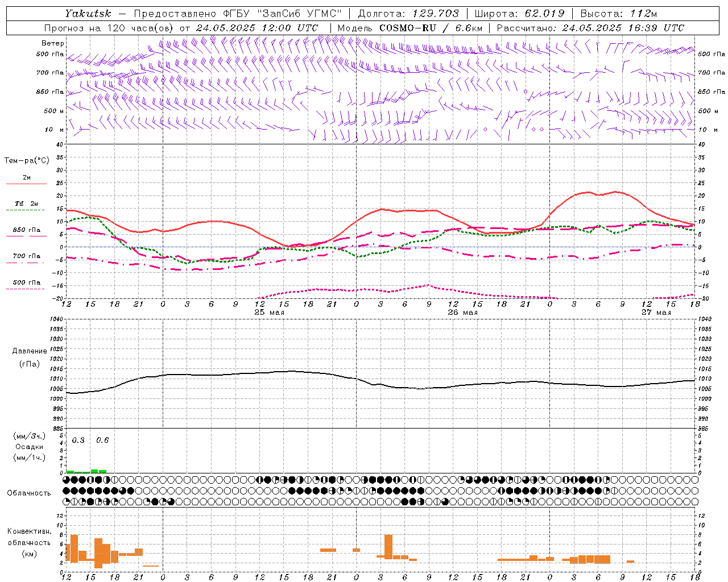Click the 850 гПа temperature legend label
The width and height of the screenshot is (728, 582).
point(27,230)
